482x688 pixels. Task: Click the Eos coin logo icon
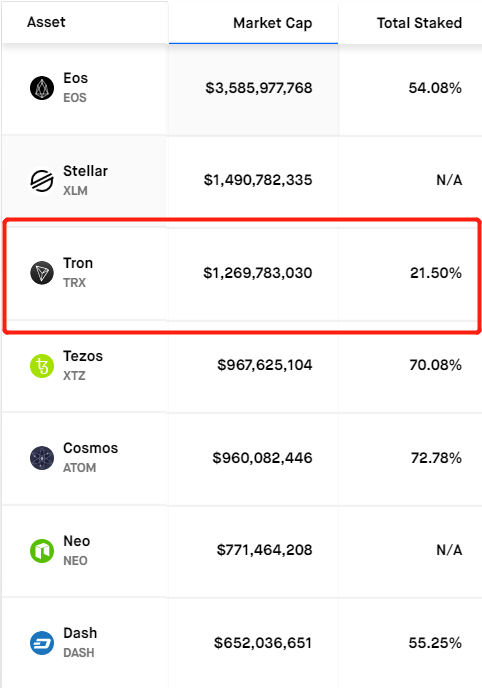pyautogui.click(x=42, y=88)
